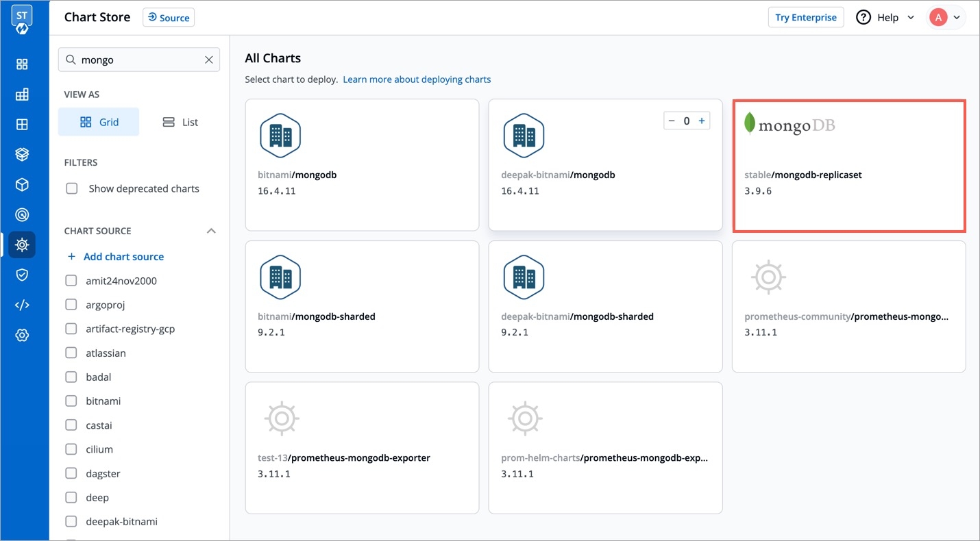Decrease count with minus on deepak-bitnami/mongodb card
This screenshot has width=980, height=541.
pos(672,121)
